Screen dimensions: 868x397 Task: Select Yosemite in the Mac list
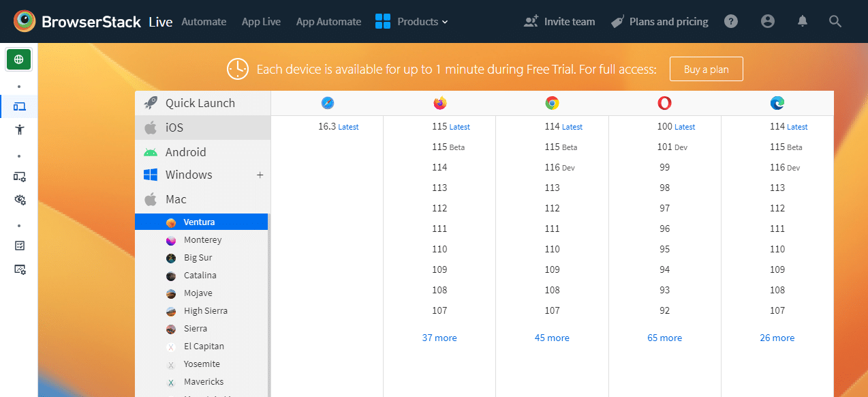coord(202,364)
